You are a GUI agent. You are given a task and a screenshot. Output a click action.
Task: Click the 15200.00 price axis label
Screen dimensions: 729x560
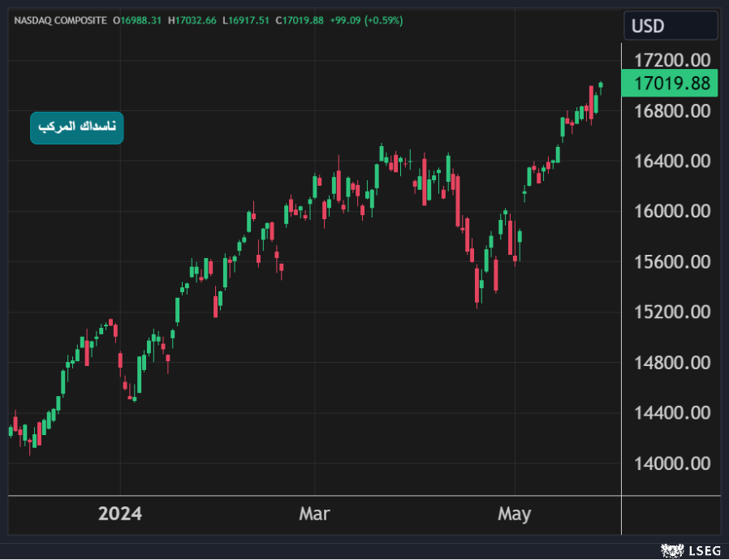click(x=672, y=312)
